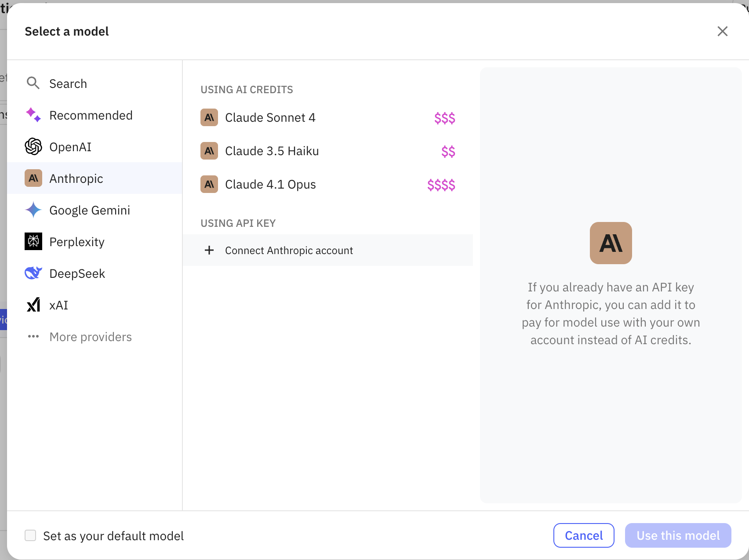This screenshot has width=749, height=560.
Task: Click the plus icon to connect Anthropic
Action: coord(209,250)
